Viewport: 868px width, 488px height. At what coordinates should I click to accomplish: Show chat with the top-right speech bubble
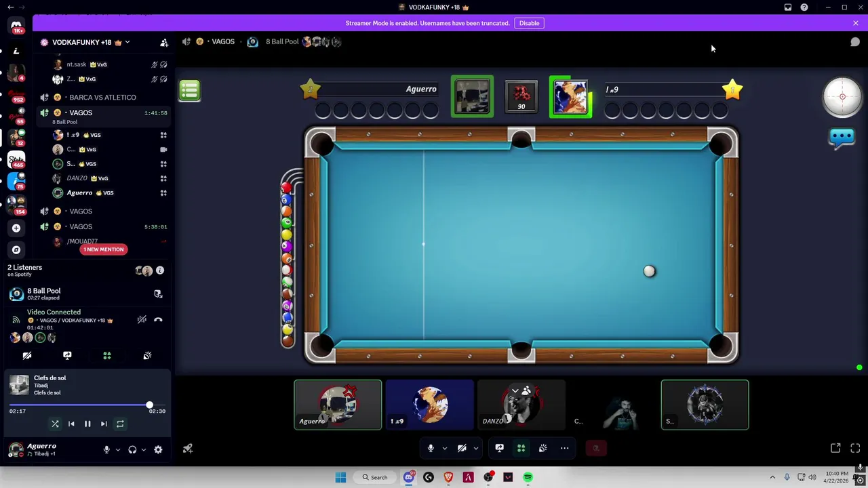(855, 42)
